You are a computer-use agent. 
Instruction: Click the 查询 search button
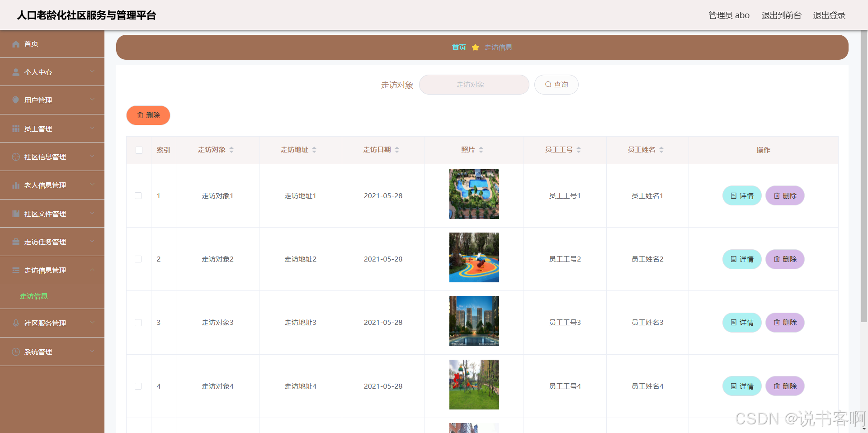(556, 85)
